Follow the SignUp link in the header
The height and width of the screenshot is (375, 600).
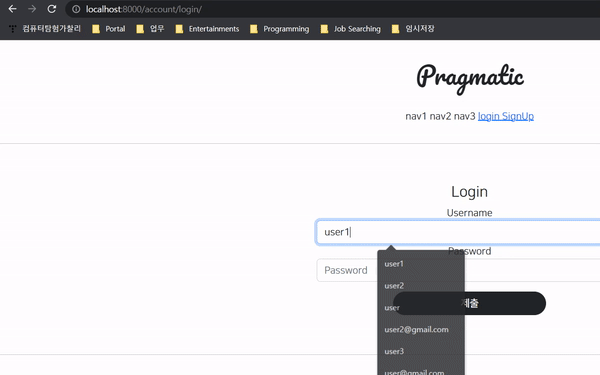(x=518, y=116)
